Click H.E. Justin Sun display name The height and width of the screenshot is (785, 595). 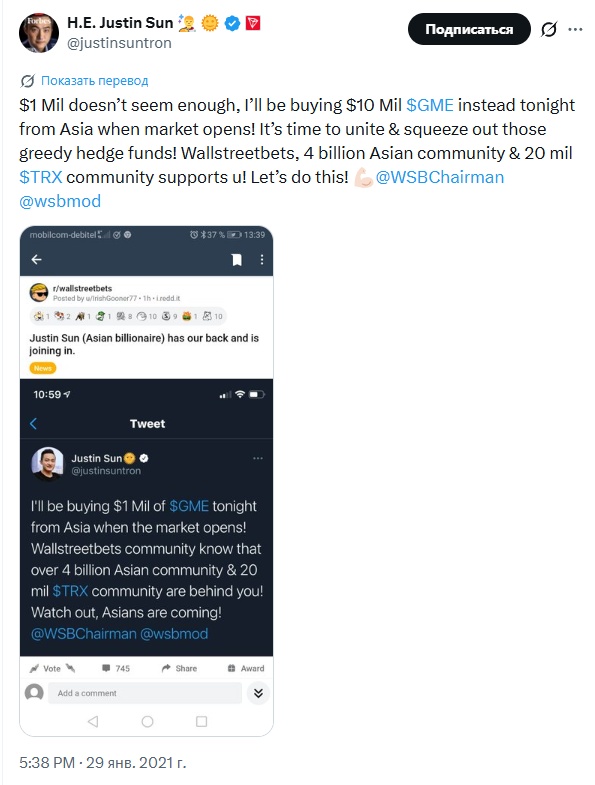tap(120, 23)
